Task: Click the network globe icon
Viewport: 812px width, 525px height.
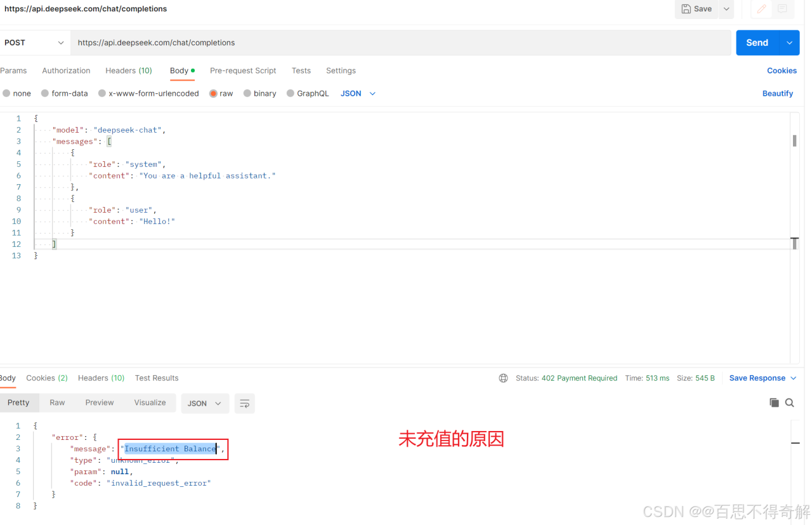Action: point(504,378)
